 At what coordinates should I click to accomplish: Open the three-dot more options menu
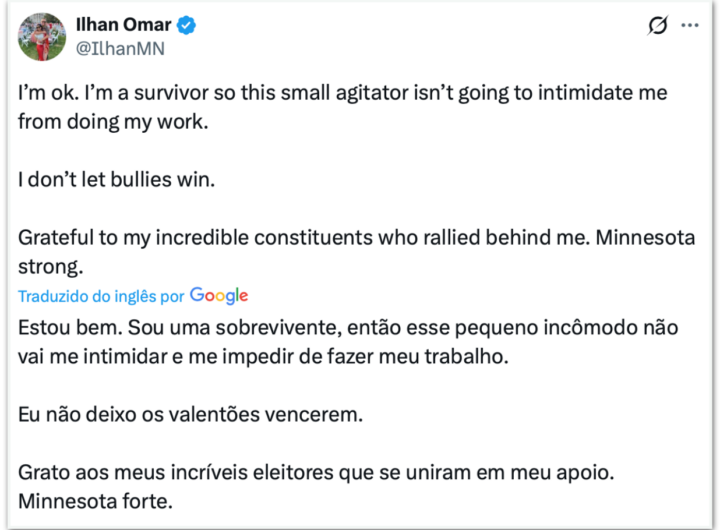(690, 26)
